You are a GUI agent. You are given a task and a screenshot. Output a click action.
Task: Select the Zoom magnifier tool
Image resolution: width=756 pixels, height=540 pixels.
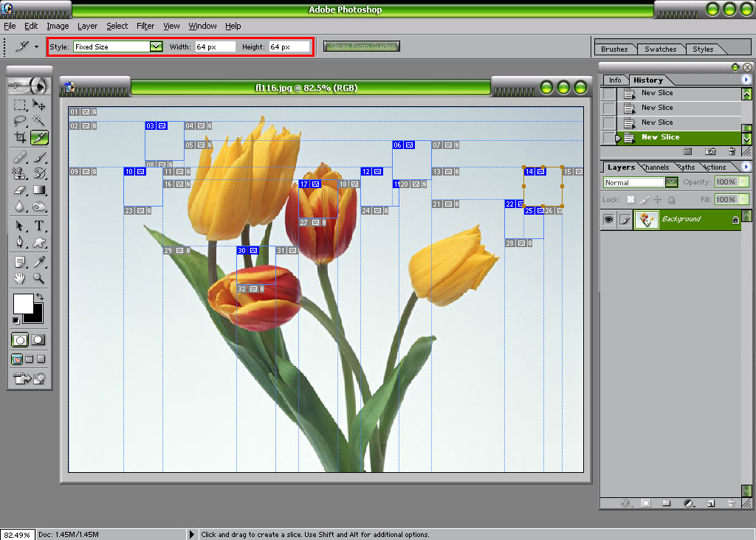click(39, 278)
